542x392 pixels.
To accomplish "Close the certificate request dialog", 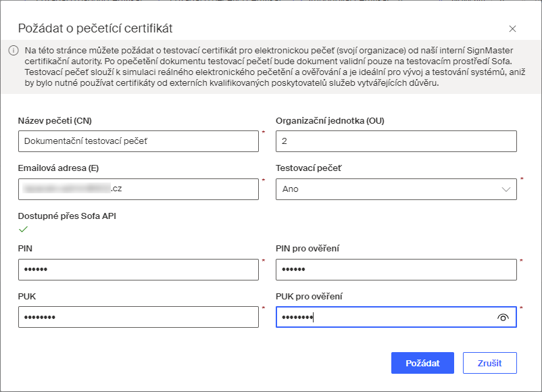I will click(512, 28).
